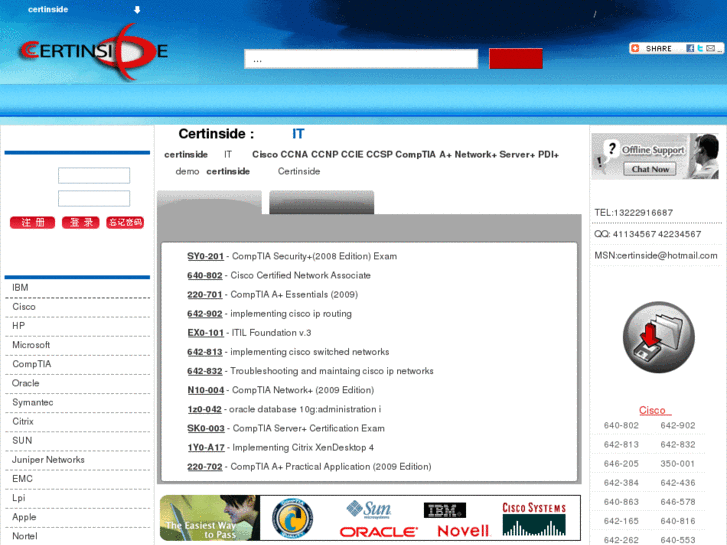This screenshot has width=727, height=545.
Task: Click the round blue quality badge logo
Action: (x=292, y=518)
